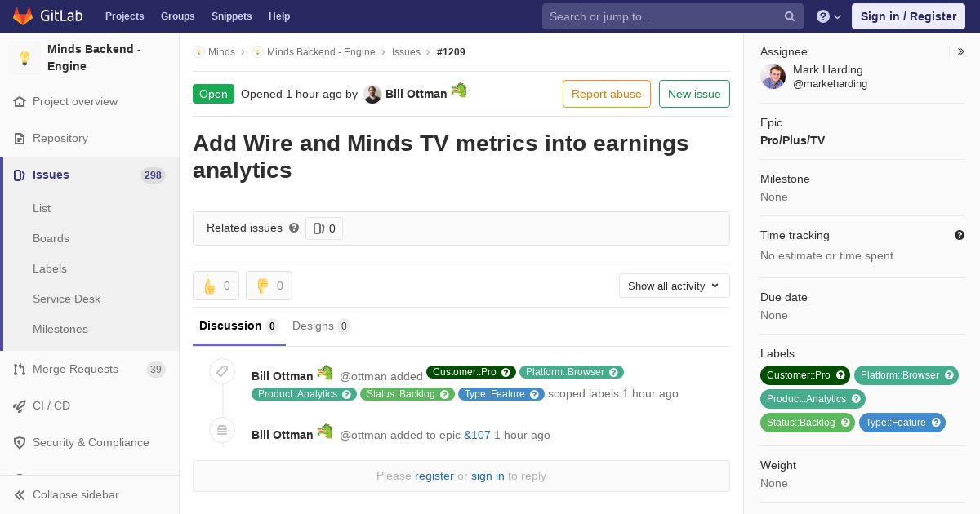The image size is (980, 514).
Task: Open the Projects top menu
Action: click(x=125, y=16)
